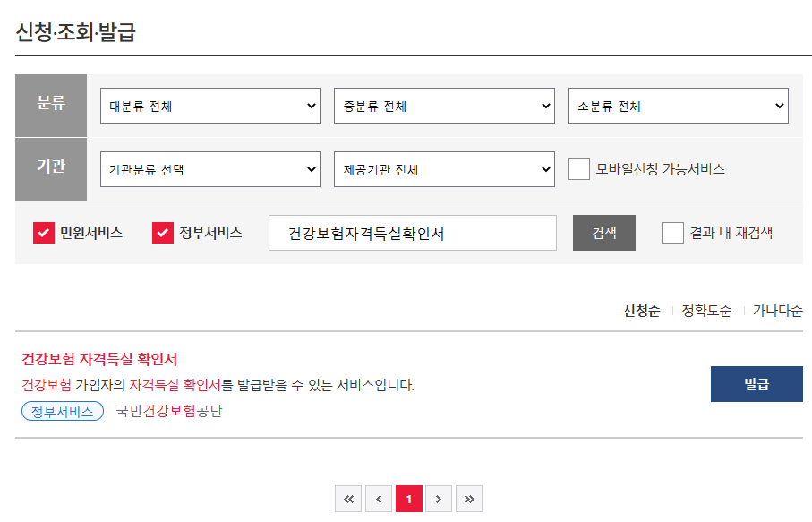Screen dimensions: 812x522
Task: Click the 발급 issue button
Action: pyautogui.click(x=756, y=383)
